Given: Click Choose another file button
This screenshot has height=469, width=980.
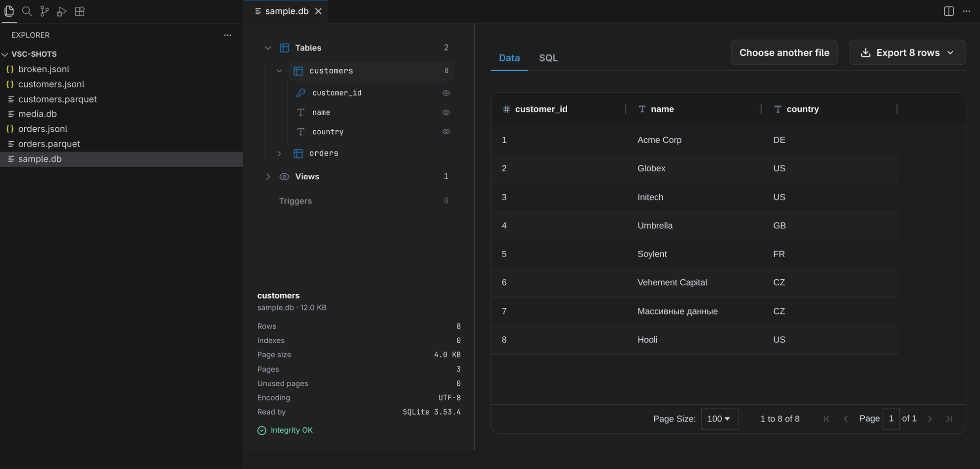Looking at the screenshot, I should (x=784, y=52).
